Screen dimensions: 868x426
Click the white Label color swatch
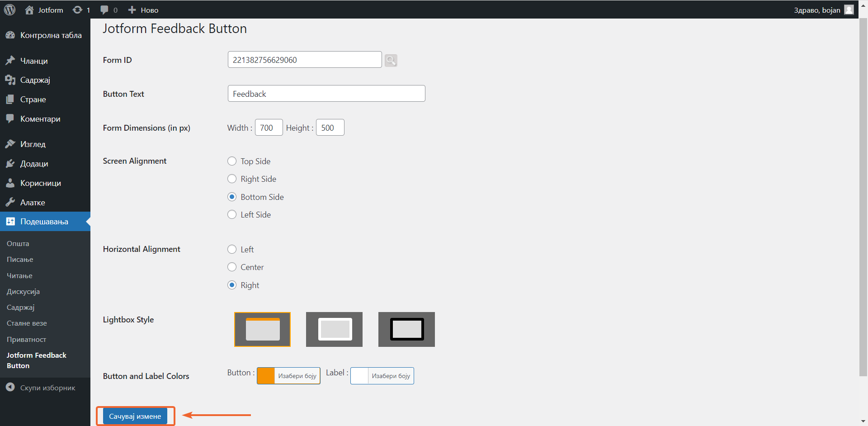(359, 376)
